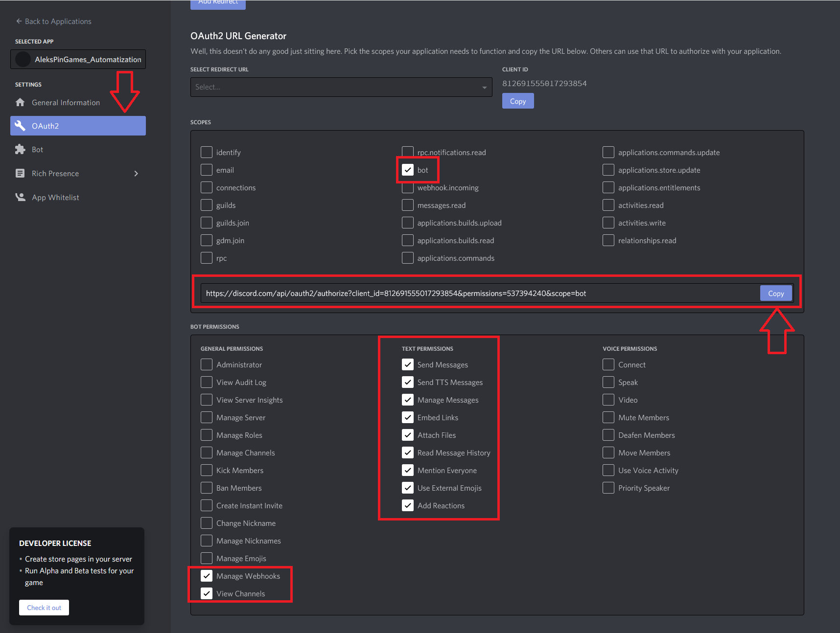Toggle the Send TTS Messages checkbox
This screenshot has width=840, height=633.
click(x=408, y=382)
